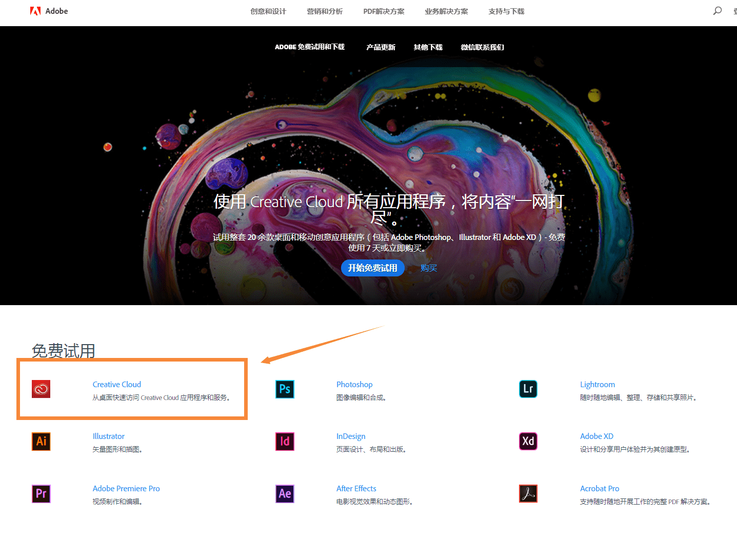Click the 开始免费试用 button
This screenshot has width=737, height=560.
coord(373,268)
